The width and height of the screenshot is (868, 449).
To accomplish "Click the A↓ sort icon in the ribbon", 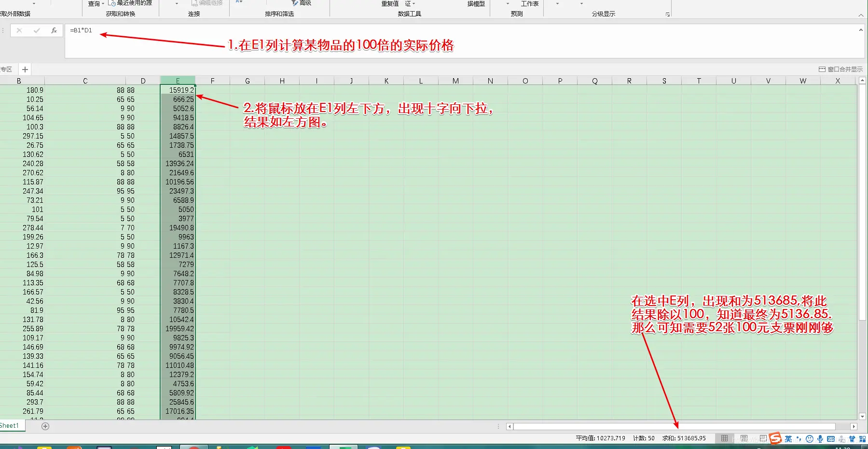I will (237, 2).
